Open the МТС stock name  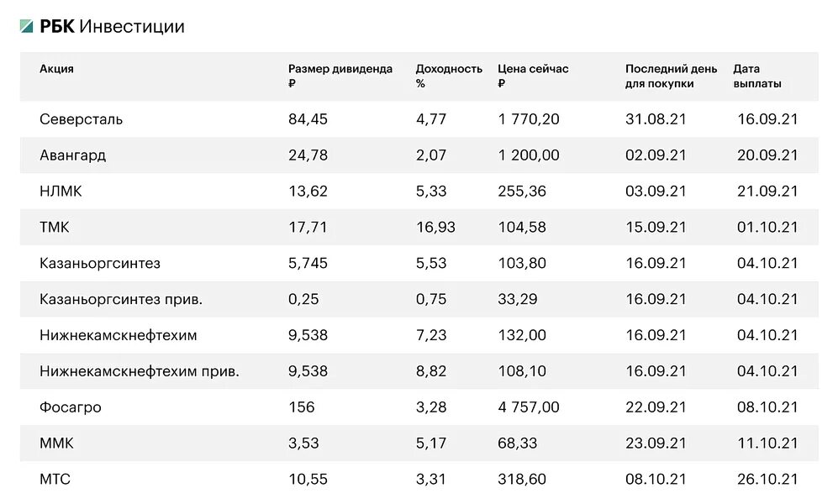tap(55, 479)
